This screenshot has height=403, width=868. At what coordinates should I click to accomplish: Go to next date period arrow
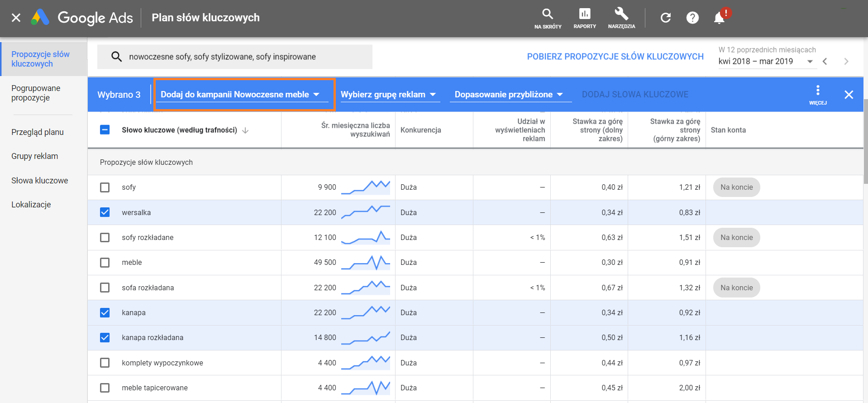[x=846, y=61]
